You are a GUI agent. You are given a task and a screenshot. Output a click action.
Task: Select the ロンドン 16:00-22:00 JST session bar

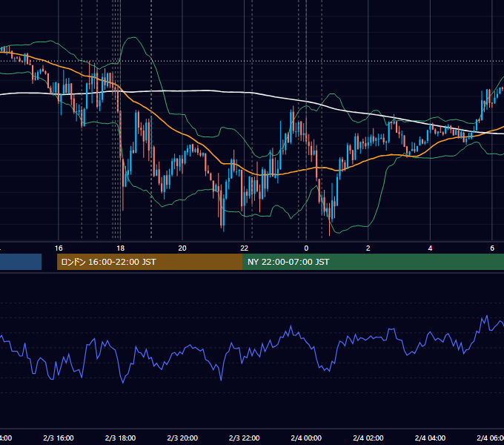[x=150, y=262]
